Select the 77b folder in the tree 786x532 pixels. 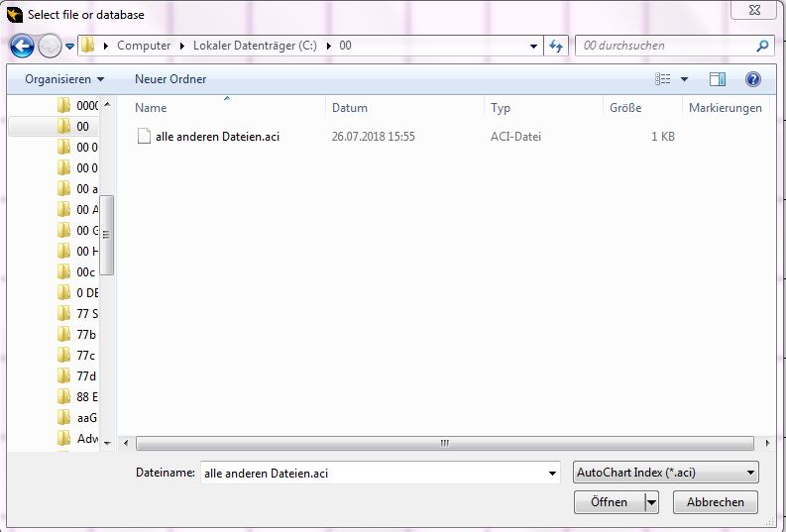pyautogui.click(x=85, y=334)
